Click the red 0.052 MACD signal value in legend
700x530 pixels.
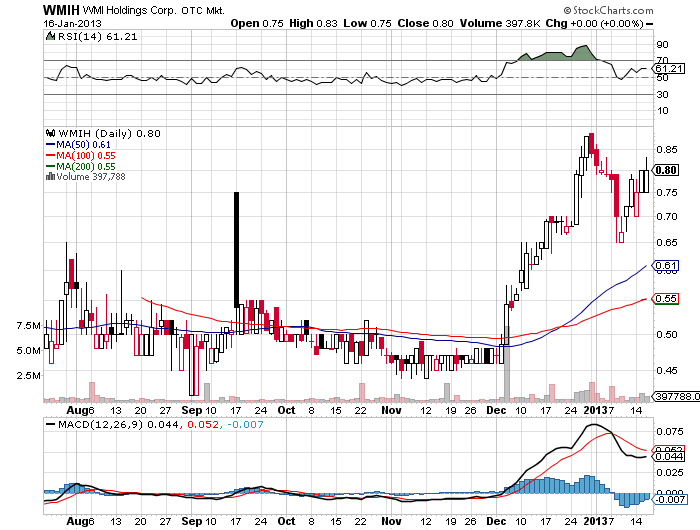(203, 424)
